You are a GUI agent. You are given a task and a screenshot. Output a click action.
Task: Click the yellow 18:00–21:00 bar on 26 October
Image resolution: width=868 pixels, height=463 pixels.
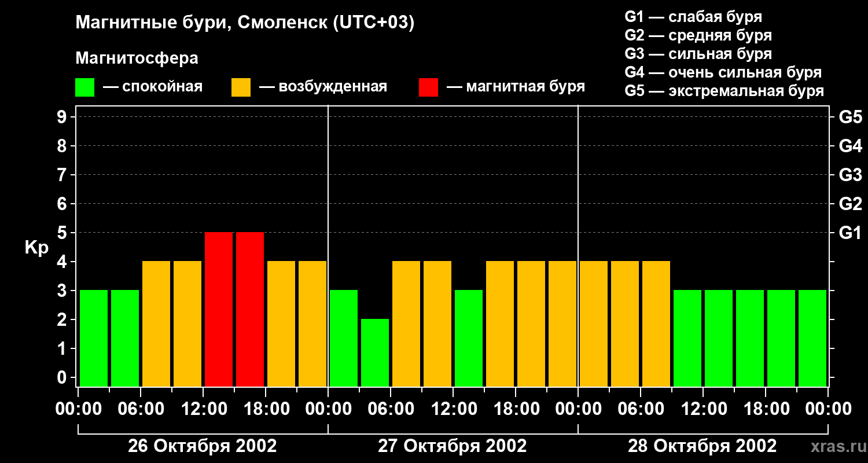281,324
